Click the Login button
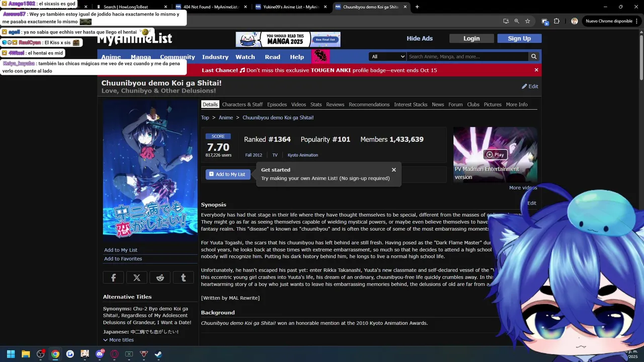This screenshot has height=362, width=644. tap(471, 39)
